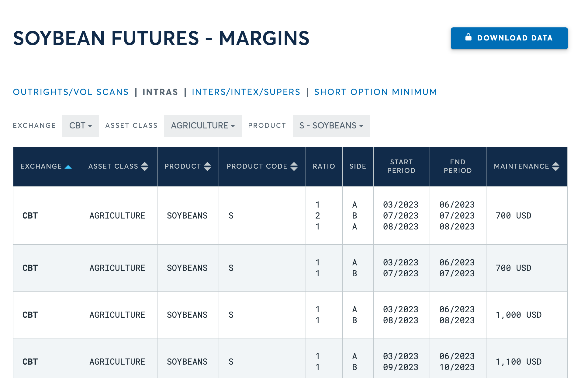
Task: Click the 1,100 USD maintenance cell
Action: point(518,362)
